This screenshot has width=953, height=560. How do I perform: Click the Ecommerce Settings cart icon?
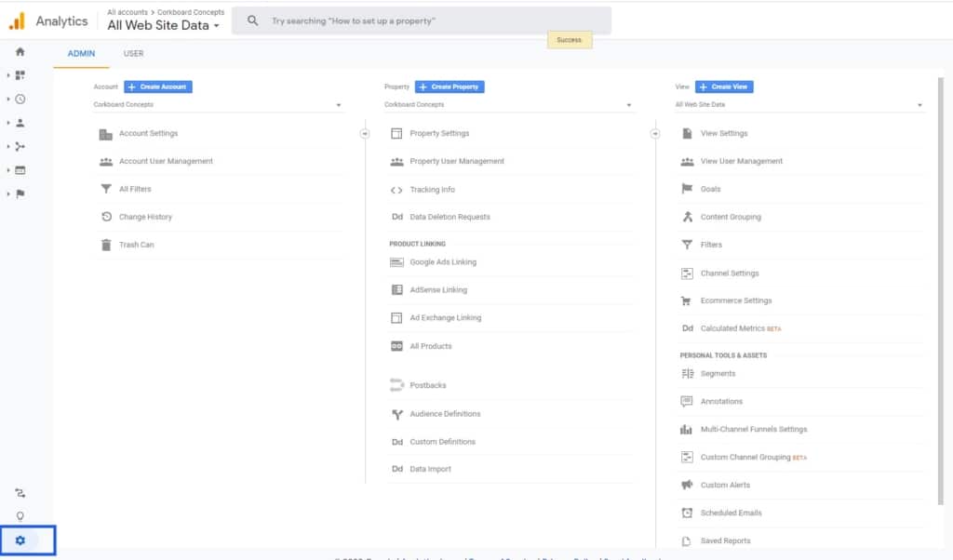(687, 300)
